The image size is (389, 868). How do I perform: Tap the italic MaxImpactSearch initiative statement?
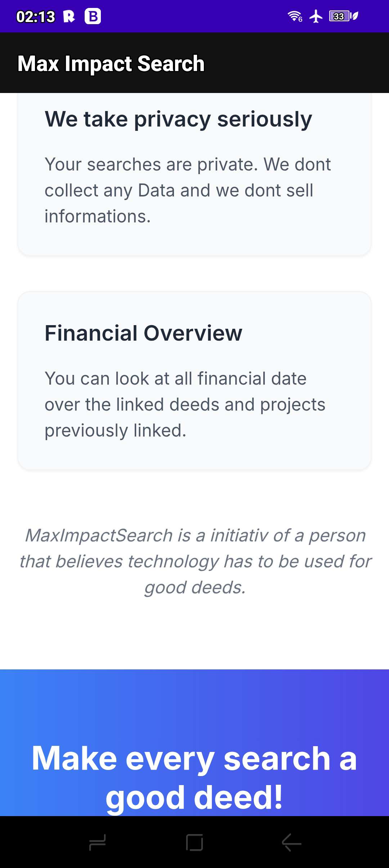195,561
